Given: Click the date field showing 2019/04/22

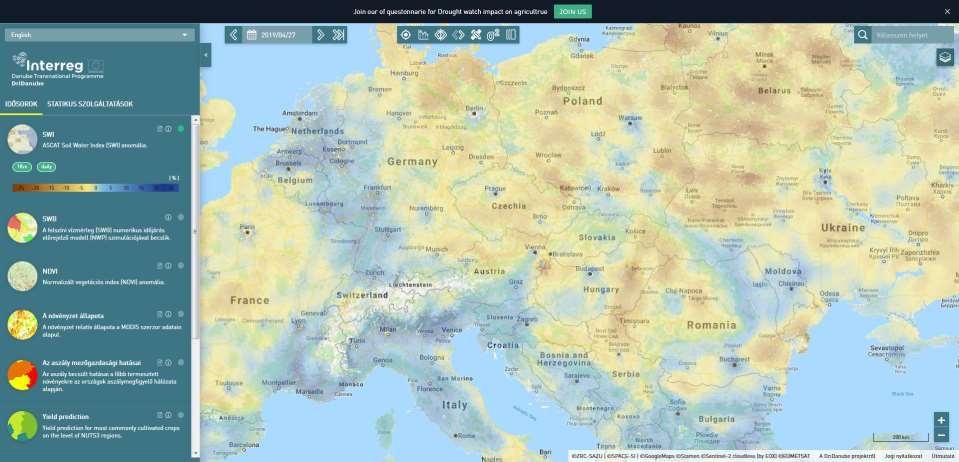Looking at the screenshot, I should pos(278,35).
